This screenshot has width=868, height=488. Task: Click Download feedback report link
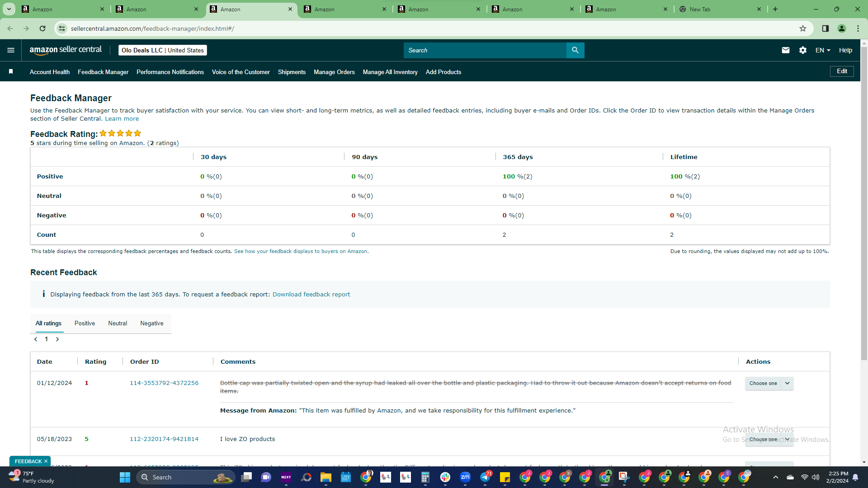pos(311,294)
